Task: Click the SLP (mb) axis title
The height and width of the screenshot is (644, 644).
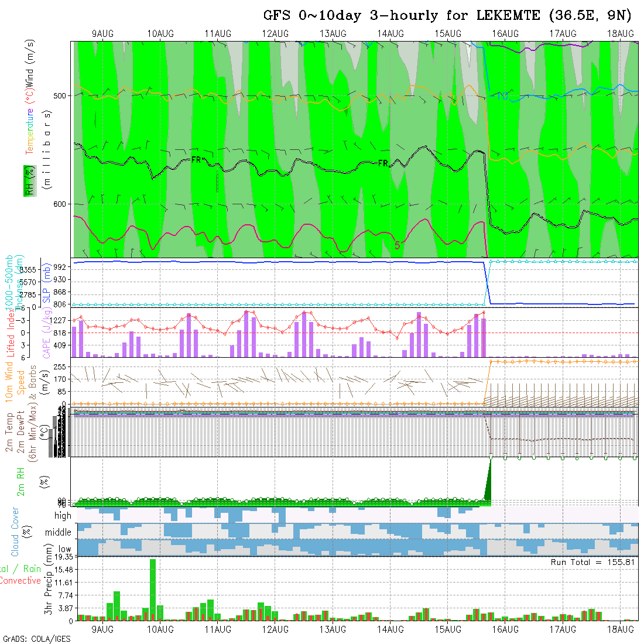Action: click(46, 283)
